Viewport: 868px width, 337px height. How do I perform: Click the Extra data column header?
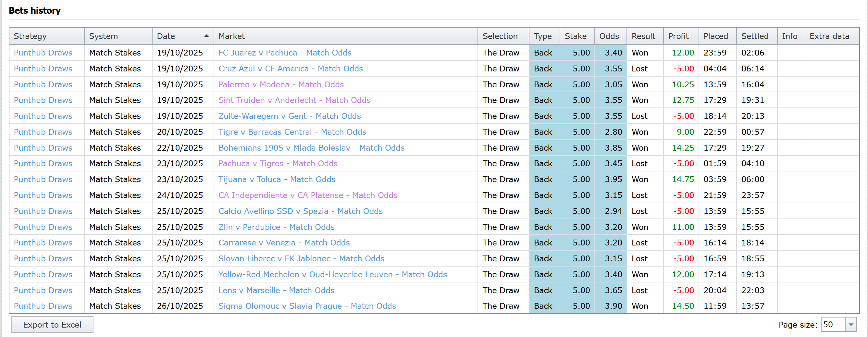[x=829, y=36]
